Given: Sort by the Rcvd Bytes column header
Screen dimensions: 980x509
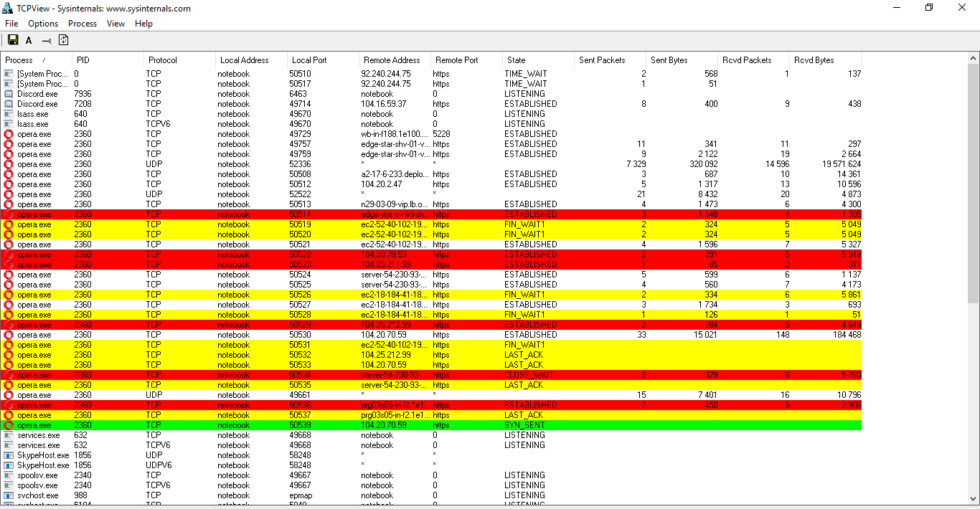Looking at the screenshot, I should tap(825, 60).
